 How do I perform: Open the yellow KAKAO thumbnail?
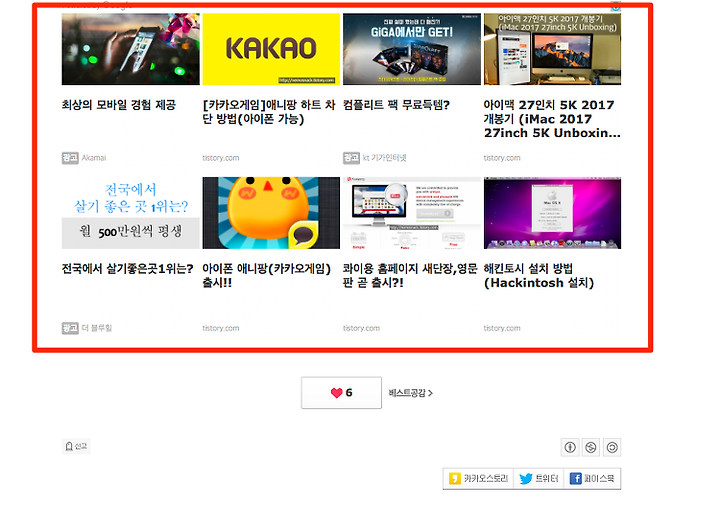click(271, 49)
